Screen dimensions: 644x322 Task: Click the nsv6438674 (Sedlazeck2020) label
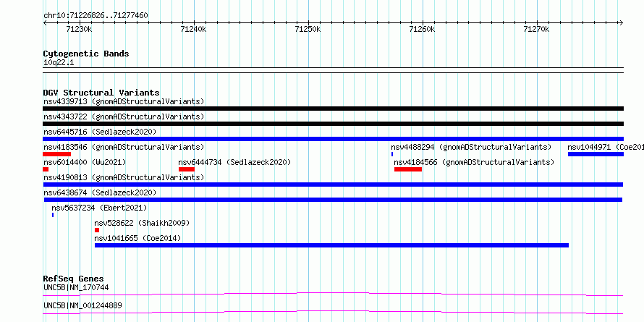pos(100,192)
